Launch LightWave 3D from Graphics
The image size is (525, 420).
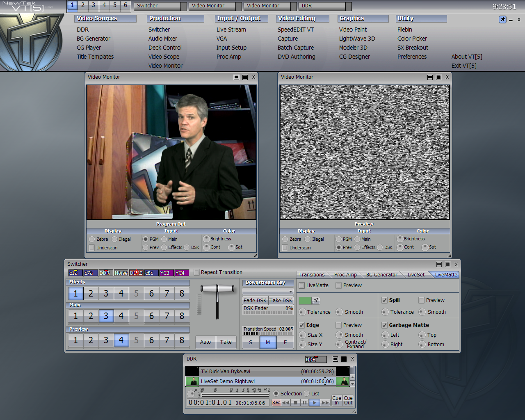pyautogui.click(x=357, y=39)
